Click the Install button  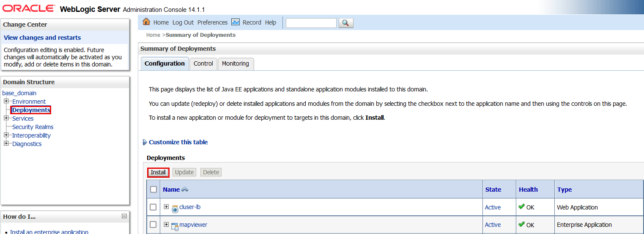click(158, 172)
